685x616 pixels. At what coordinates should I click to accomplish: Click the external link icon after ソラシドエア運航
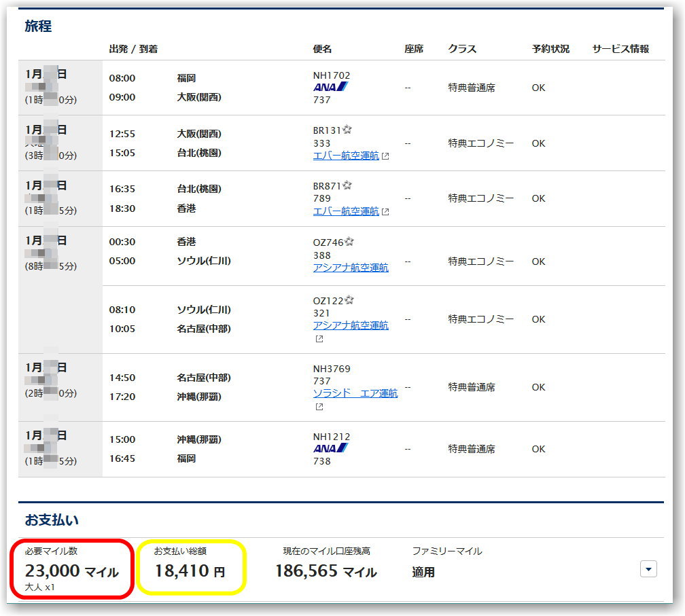coord(318,406)
